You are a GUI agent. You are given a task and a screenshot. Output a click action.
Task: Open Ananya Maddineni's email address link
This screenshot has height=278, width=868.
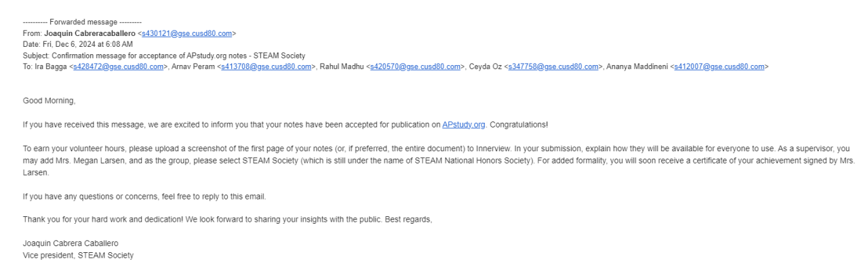click(x=719, y=66)
